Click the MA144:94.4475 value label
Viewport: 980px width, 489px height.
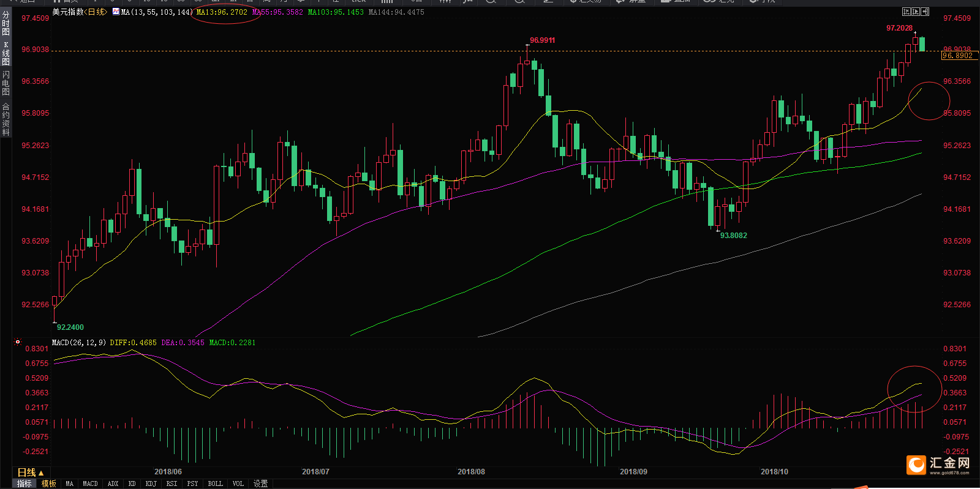pos(396,12)
